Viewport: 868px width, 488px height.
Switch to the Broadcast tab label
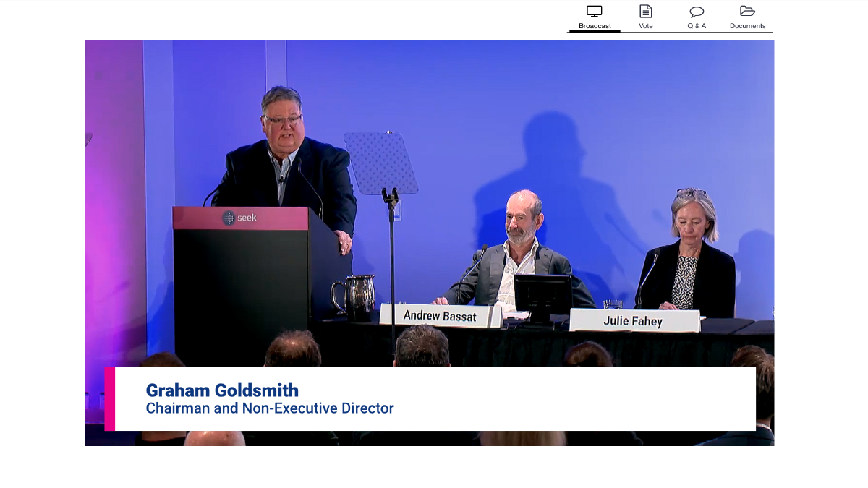[595, 26]
